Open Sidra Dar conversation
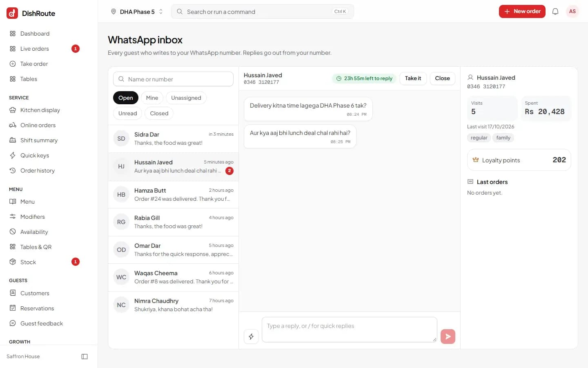The width and height of the screenshot is (588, 368). 173,139
